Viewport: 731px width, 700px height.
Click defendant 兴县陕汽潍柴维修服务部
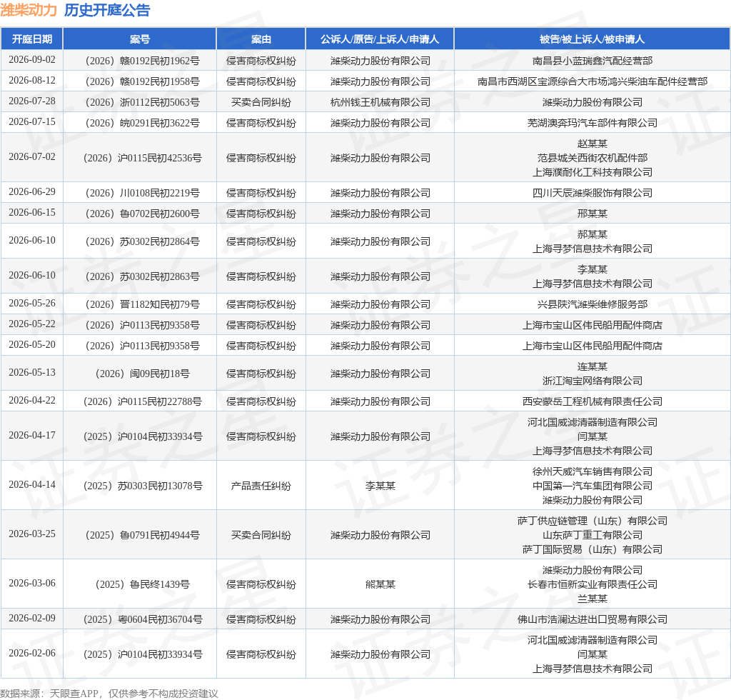[x=592, y=304]
